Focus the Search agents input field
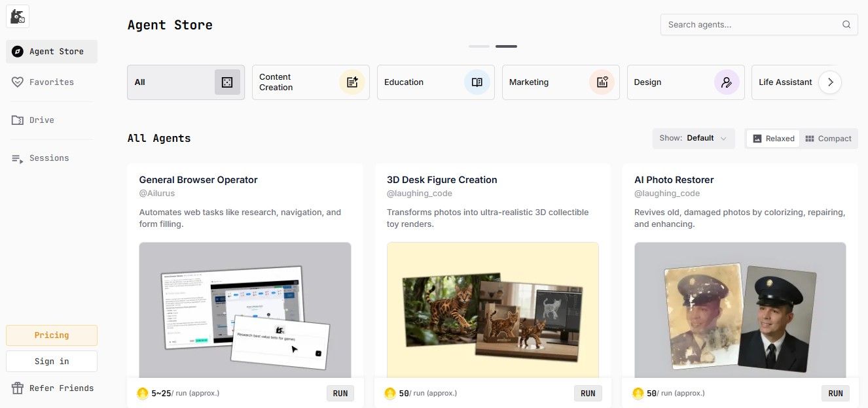Screen dimensions: 868x408 click(759, 25)
